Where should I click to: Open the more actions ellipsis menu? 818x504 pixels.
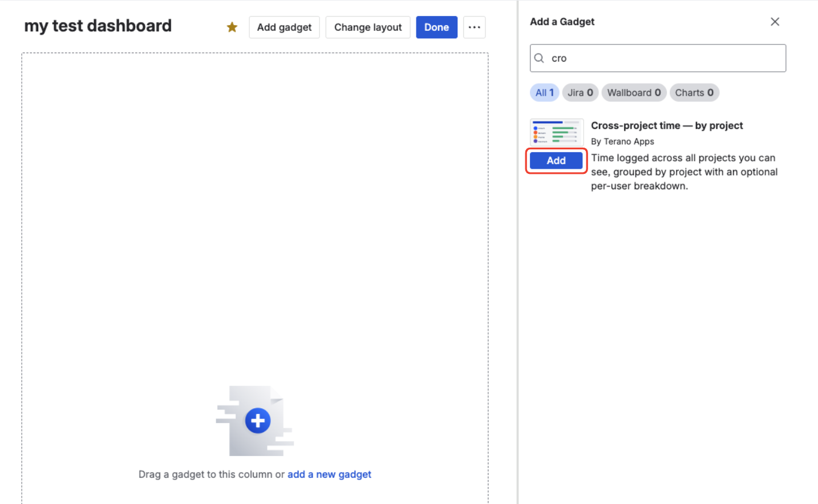474,27
